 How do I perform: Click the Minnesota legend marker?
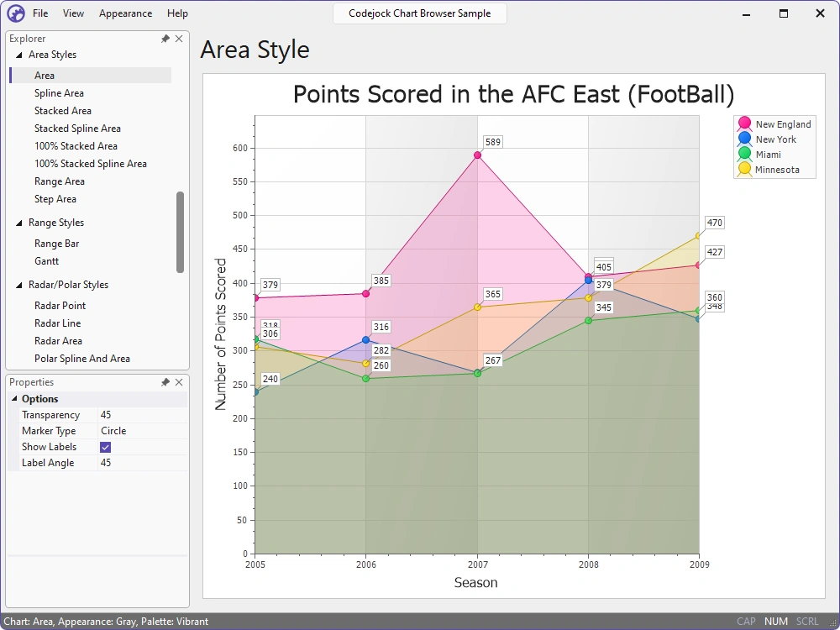[744, 169]
